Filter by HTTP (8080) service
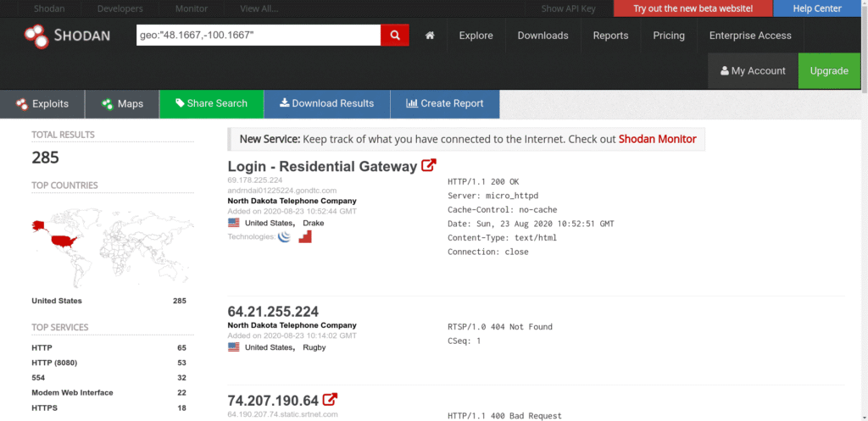Viewport: 868px width, 421px height. coord(54,363)
